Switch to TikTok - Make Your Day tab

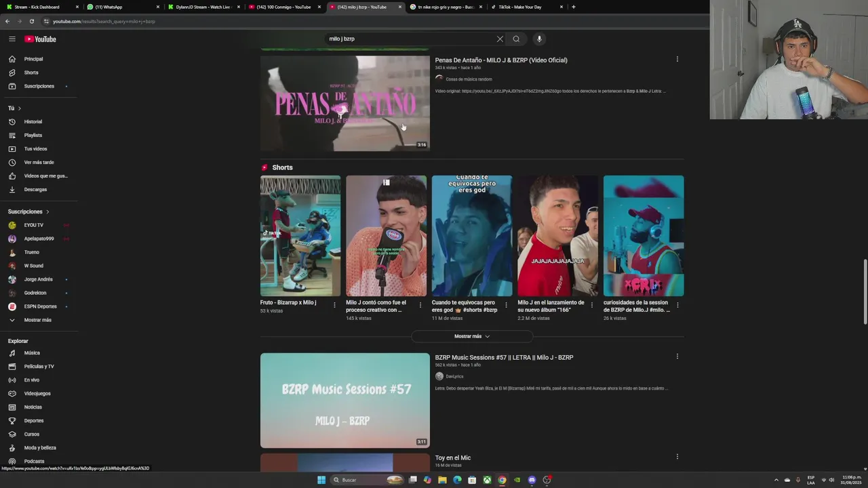coord(527,7)
